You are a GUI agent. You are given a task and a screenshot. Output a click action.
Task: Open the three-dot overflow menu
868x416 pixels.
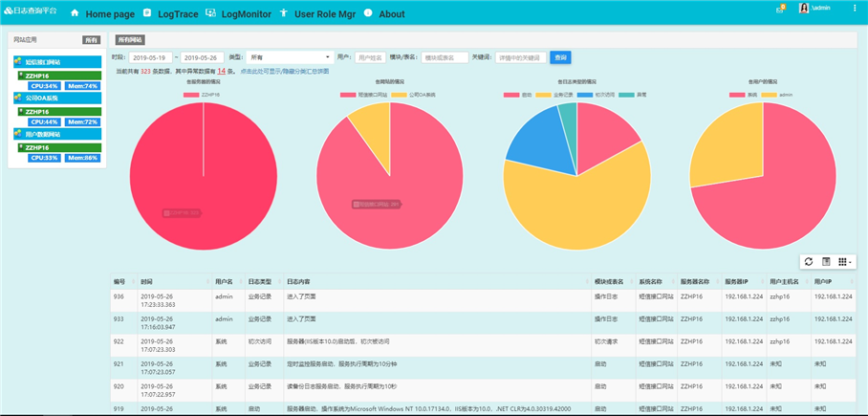(x=853, y=9)
